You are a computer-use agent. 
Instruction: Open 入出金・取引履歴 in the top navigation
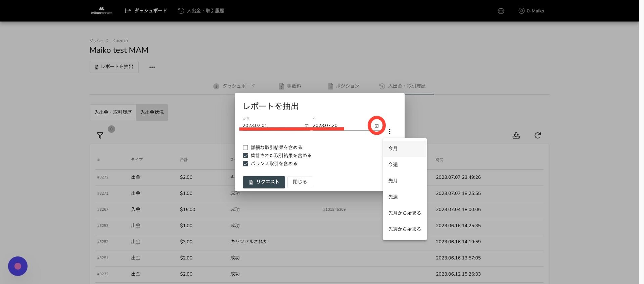[x=201, y=11]
